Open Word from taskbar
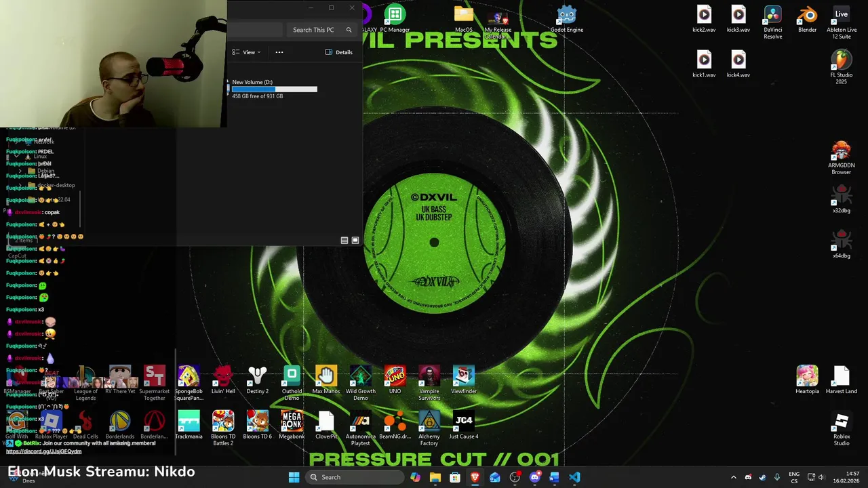This screenshot has width=868, height=488. (x=554, y=477)
